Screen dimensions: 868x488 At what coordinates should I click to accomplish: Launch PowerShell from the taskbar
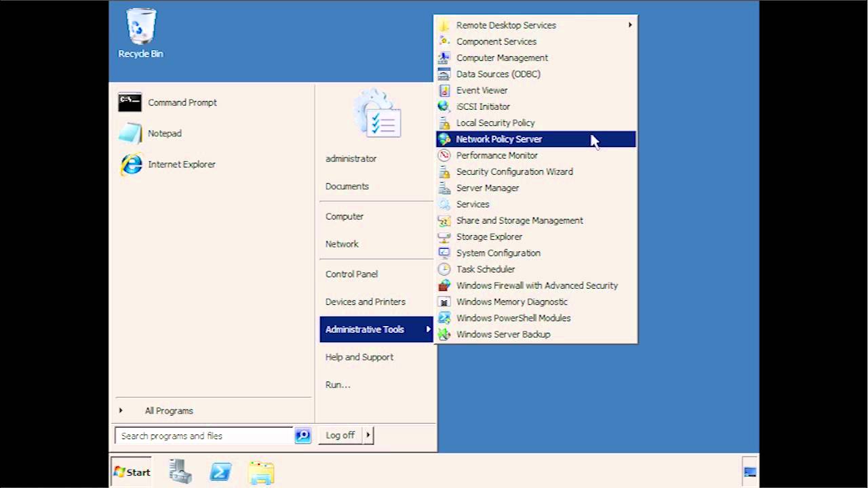pos(220,472)
